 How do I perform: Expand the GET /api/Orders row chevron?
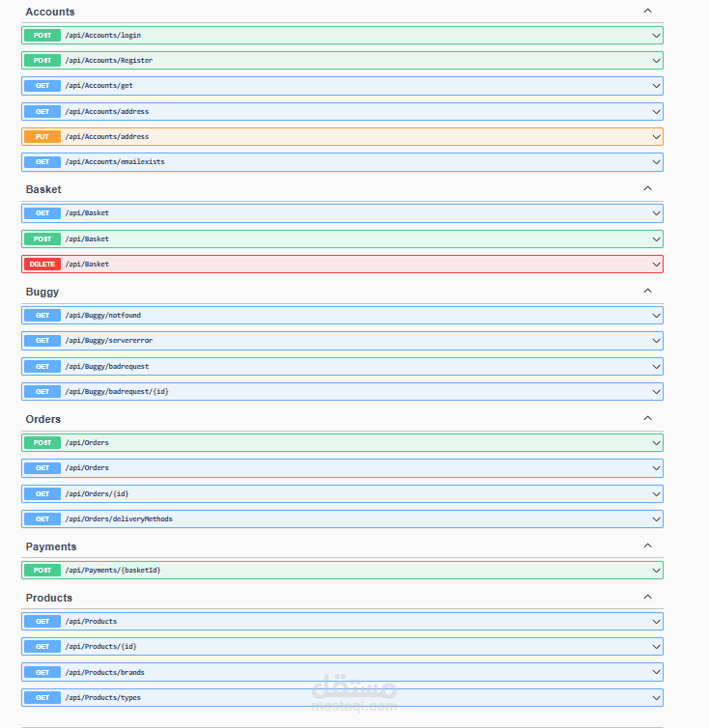pyautogui.click(x=656, y=468)
